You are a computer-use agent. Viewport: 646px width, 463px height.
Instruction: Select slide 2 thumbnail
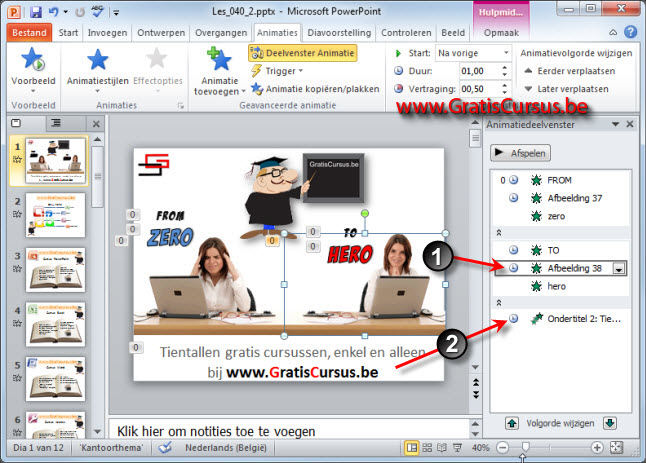point(56,215)
